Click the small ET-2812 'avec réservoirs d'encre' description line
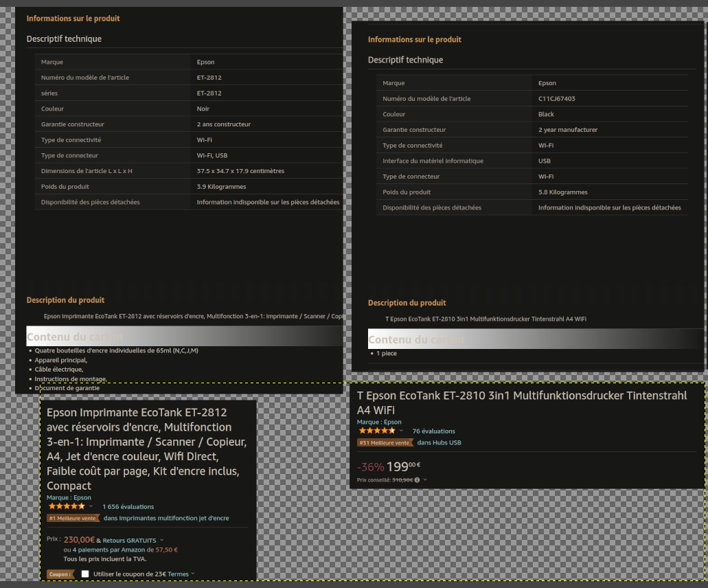This screenshot has width=708, height=588. pos(193,316)
